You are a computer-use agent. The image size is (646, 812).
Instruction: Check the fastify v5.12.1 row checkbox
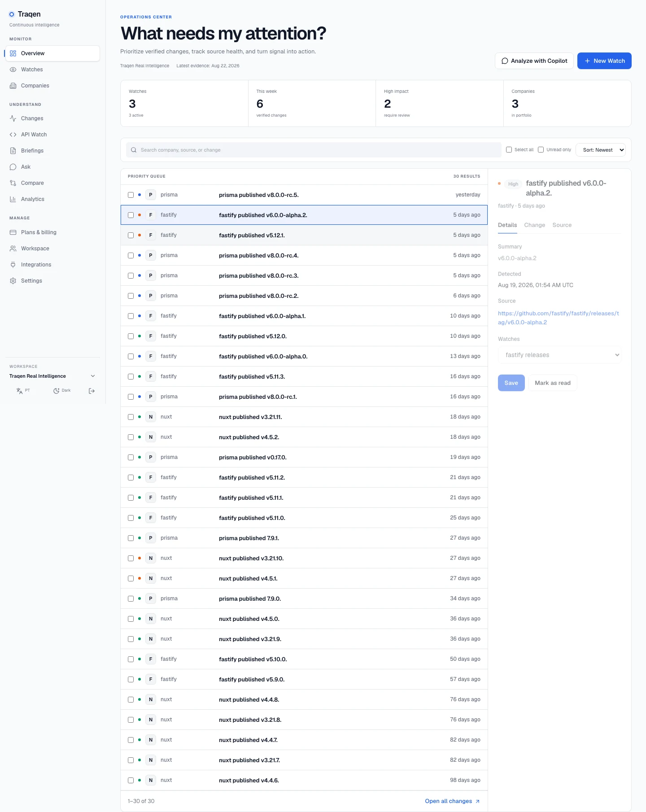[131, 235]
